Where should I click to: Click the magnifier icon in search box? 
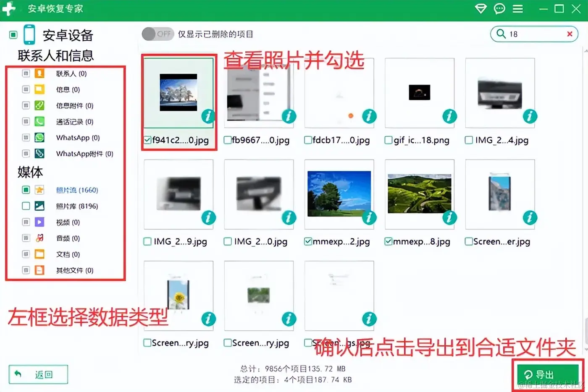tap(501, 34)
